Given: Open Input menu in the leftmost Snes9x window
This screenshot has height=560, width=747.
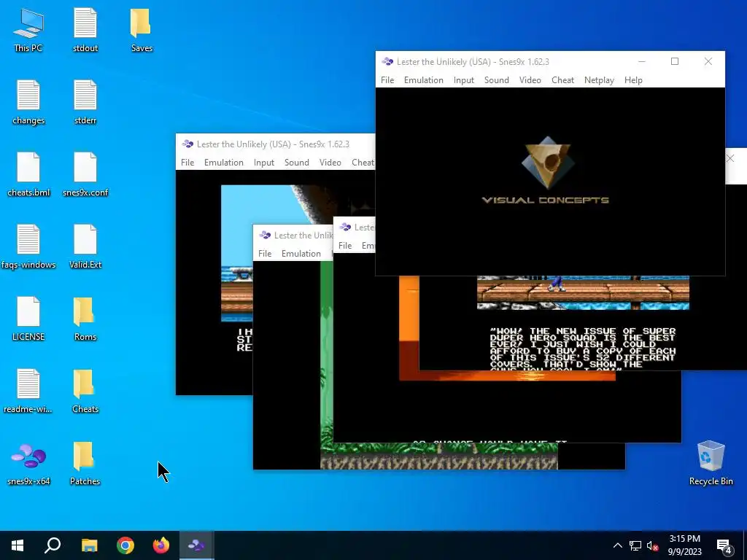Looking at the screenshot, I should pyautogui.click(x=263, y=163).
